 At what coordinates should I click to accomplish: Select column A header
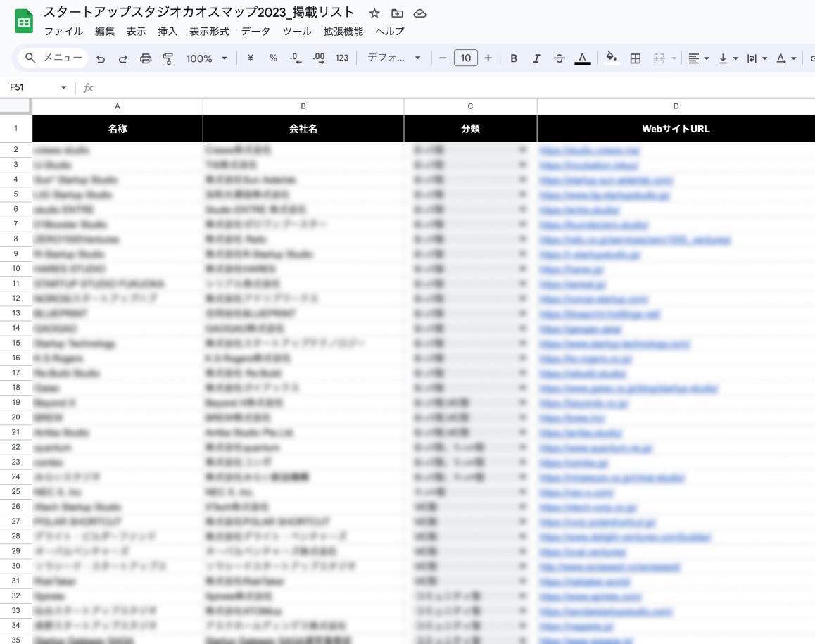tap(118, 106)
